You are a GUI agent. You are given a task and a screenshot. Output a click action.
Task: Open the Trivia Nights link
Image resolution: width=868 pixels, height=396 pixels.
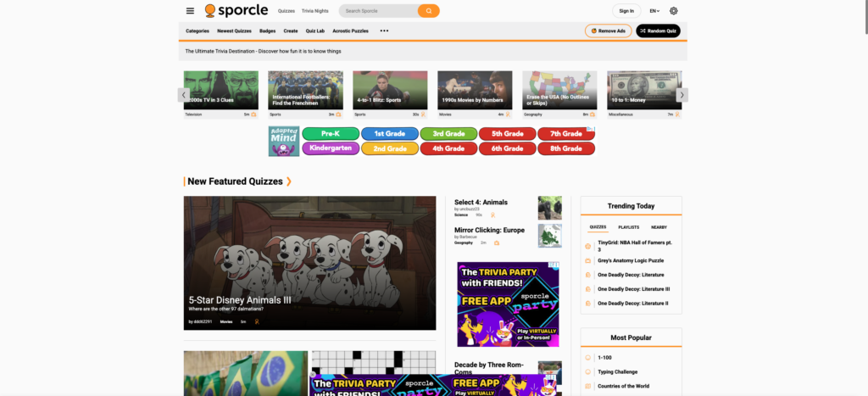point(314,11)
